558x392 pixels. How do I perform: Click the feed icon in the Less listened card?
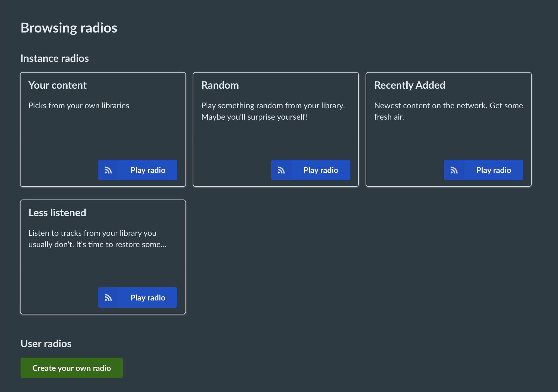click(x=108, y=298)
